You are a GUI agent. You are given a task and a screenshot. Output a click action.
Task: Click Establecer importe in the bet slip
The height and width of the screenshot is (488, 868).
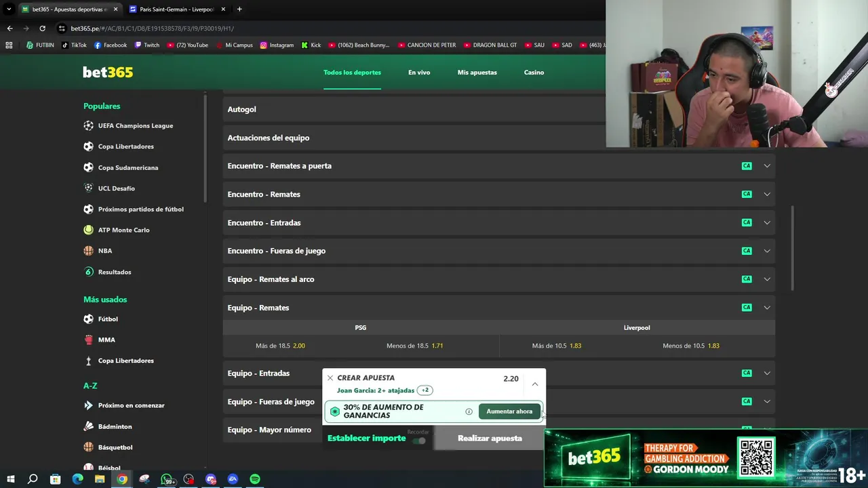367,439
